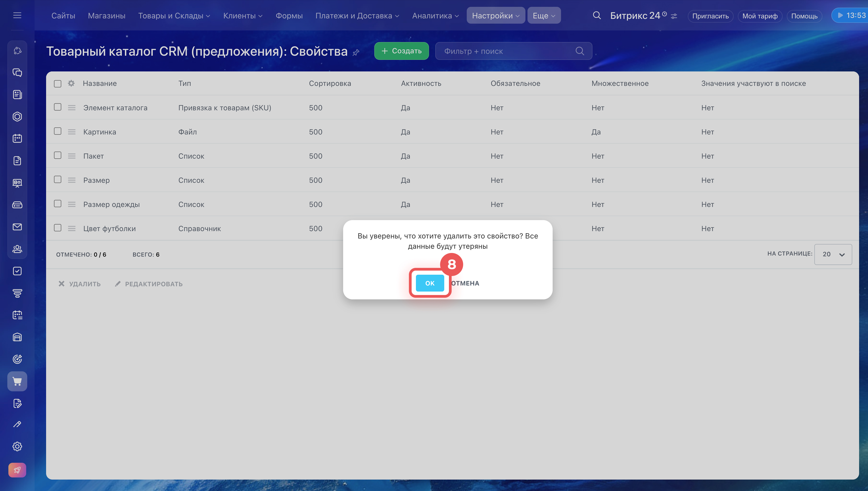Open the Магазины menu item
The image size is (868, 491).
(106, 16)
